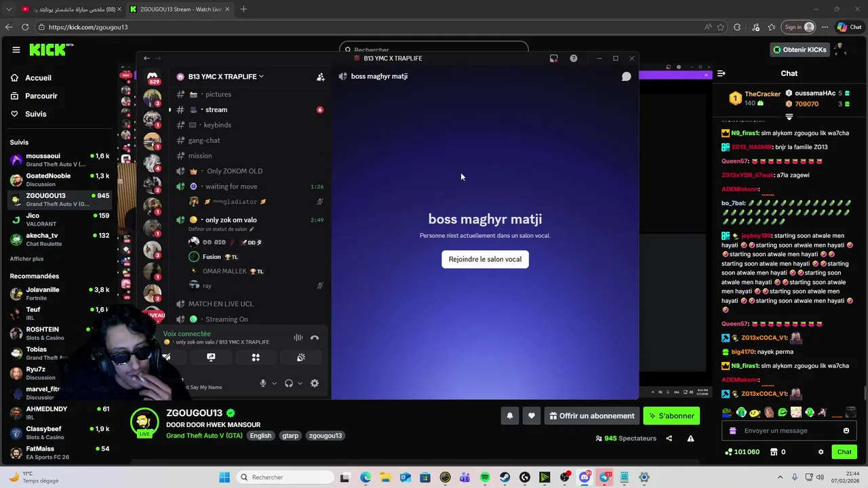Open the noise suppression waveform icon
The width and height of the screenshot is (868, 488).
pos(298,338)
